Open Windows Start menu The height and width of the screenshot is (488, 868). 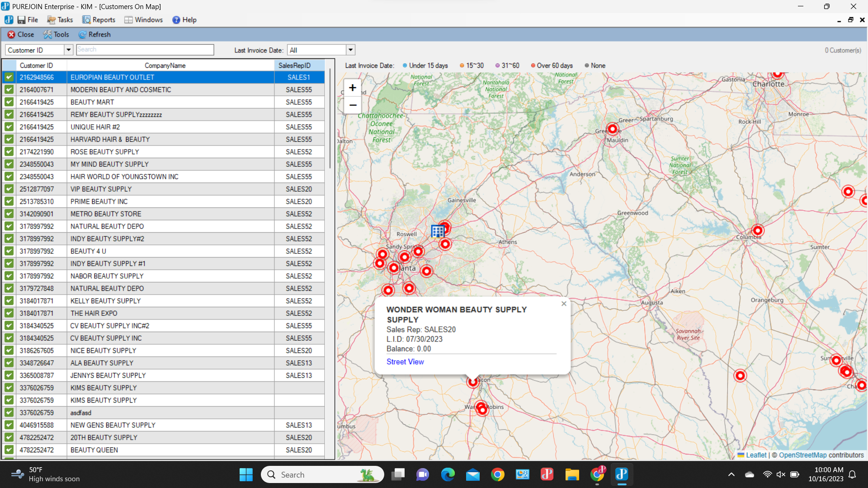pyautogui.click(x=246, y=474)
